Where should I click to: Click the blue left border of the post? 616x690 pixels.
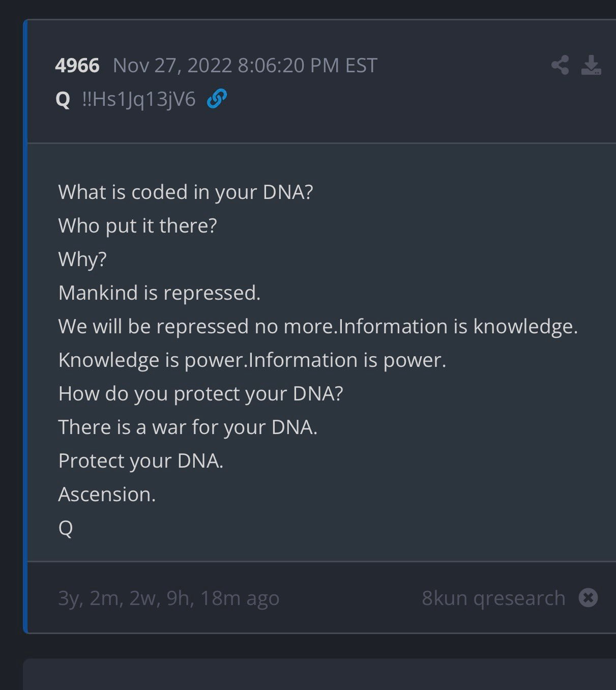pyautogui.click(x=25, y=326)
